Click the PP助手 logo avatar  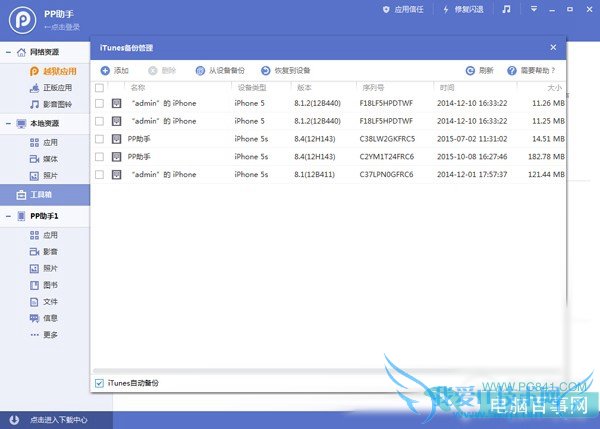pos(23,20)
